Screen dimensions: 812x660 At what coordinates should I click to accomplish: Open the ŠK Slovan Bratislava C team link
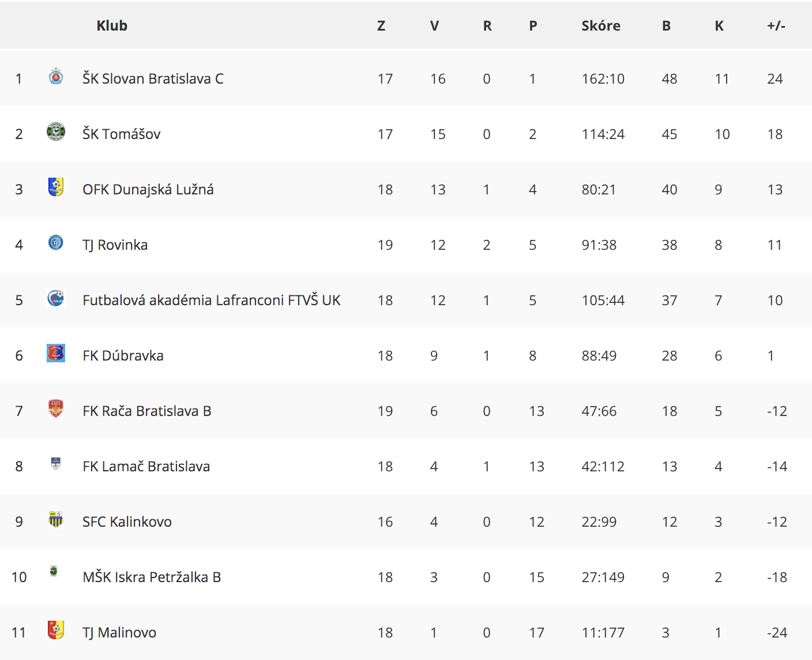pyautogui.click(x=153, y=78)
